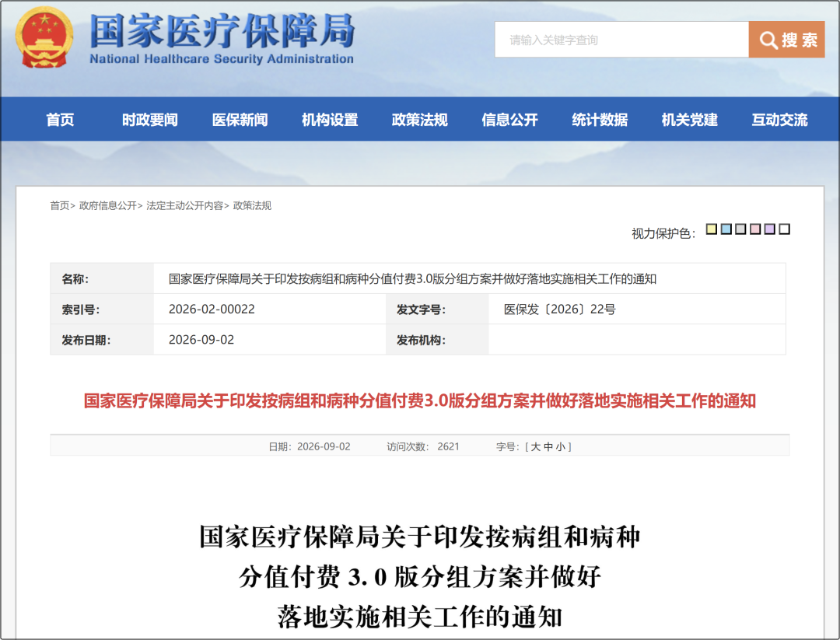Open the 互动交流 navigation item

[x=779, y=120]
